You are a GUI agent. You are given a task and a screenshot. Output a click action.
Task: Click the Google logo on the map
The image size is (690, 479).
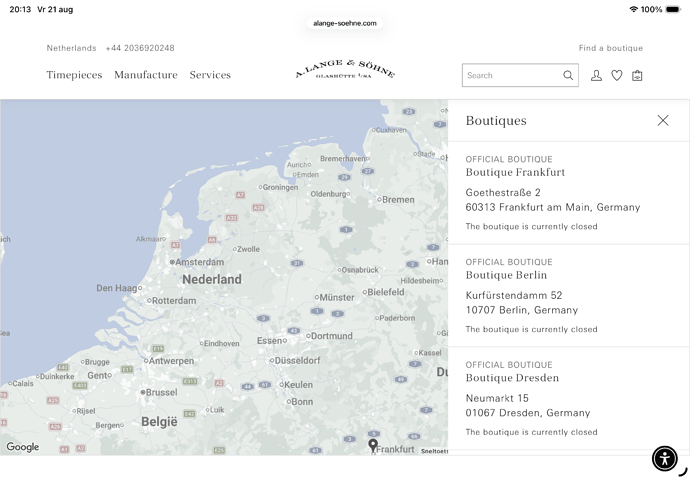click(x=22, y=447)
